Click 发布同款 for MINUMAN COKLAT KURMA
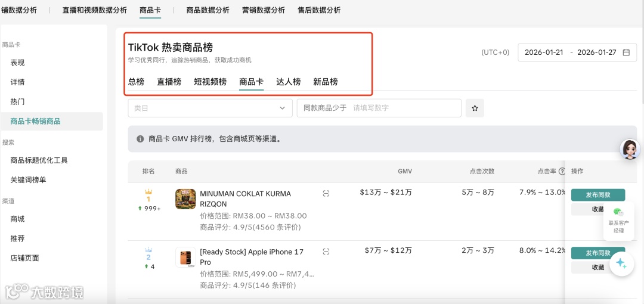The width and height of the screenshot is (644, 304). click(598, 195)
